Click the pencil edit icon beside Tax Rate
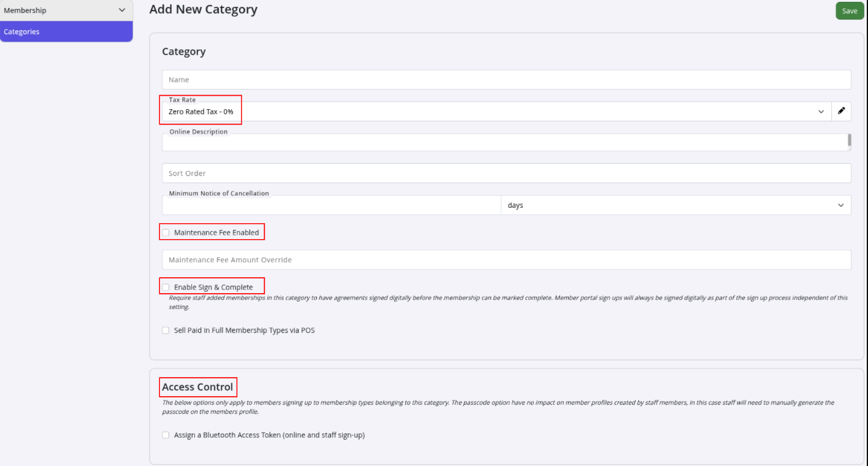Screen dimensions: 868x466 [841, 111]
